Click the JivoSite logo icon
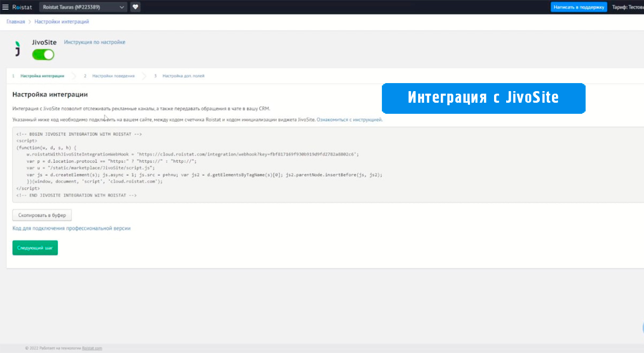Image resolution: width=644 pixels, height=353 pixels. [18, 49]
